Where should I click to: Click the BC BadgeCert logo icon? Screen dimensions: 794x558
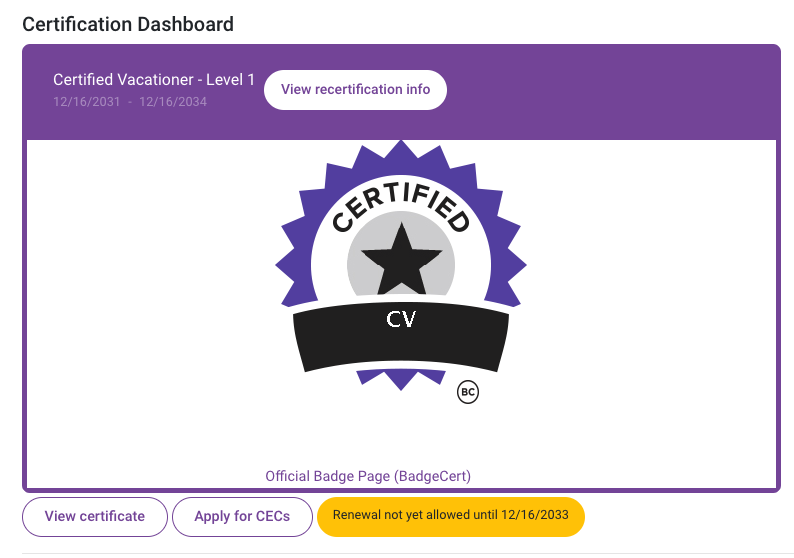(x=467, y=392)
